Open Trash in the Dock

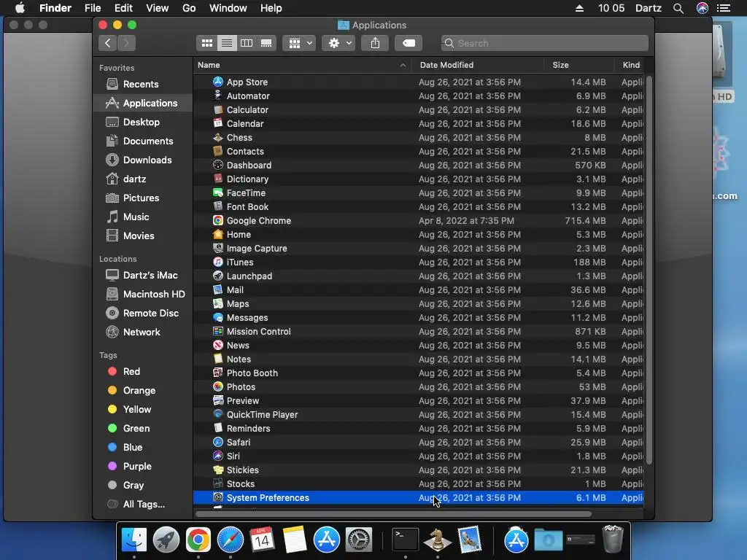tap(613, 539)
